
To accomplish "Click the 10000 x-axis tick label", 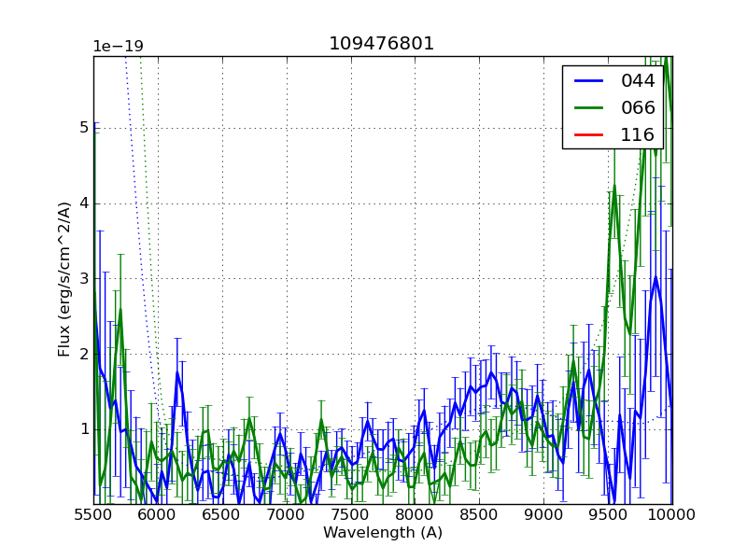I will coord(671,515).
